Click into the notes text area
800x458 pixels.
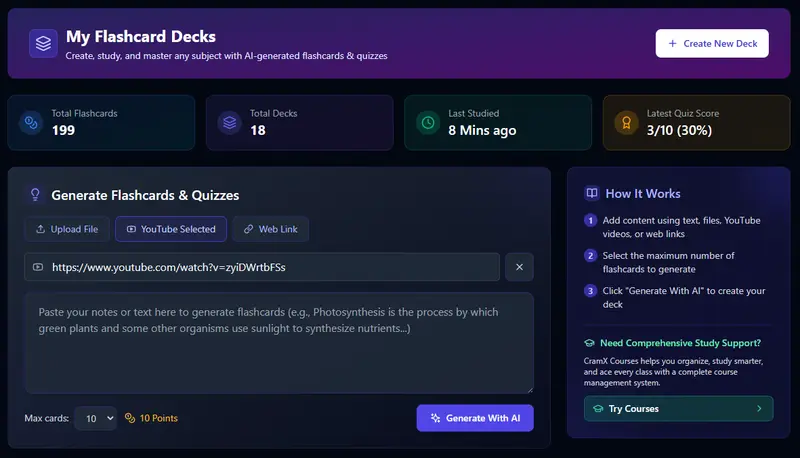coord(279,343)
